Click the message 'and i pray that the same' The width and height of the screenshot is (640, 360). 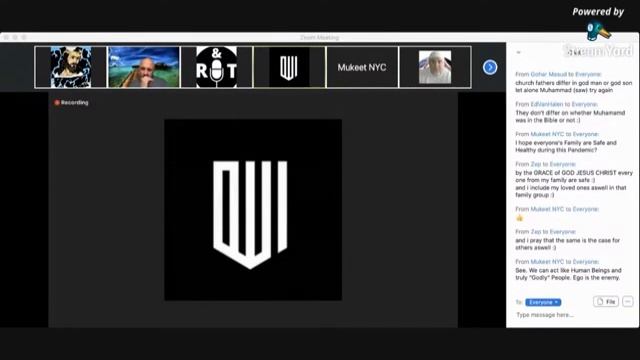tap(567, 244)
